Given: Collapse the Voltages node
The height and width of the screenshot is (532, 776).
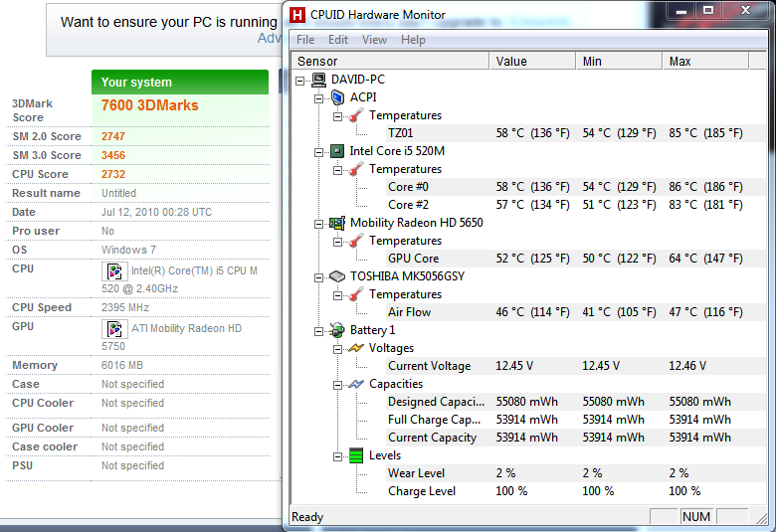Looking at the screenshot, I should tap(337, 349).
